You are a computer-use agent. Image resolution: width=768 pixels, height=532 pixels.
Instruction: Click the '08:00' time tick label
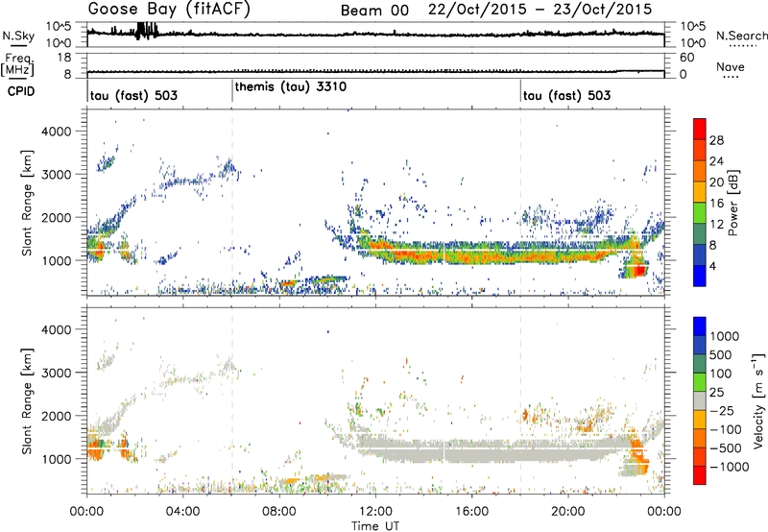[279, 512]
